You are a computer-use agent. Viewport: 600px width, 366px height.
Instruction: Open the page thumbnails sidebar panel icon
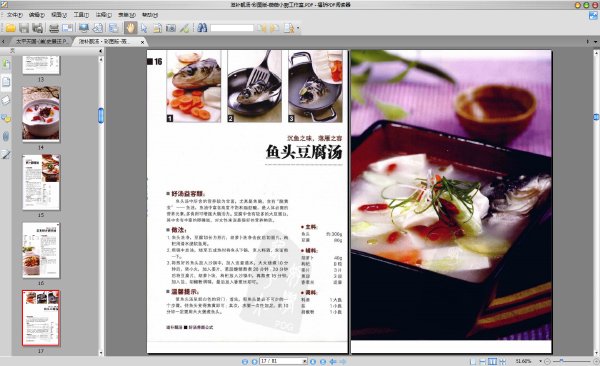[x=6, y=82]
